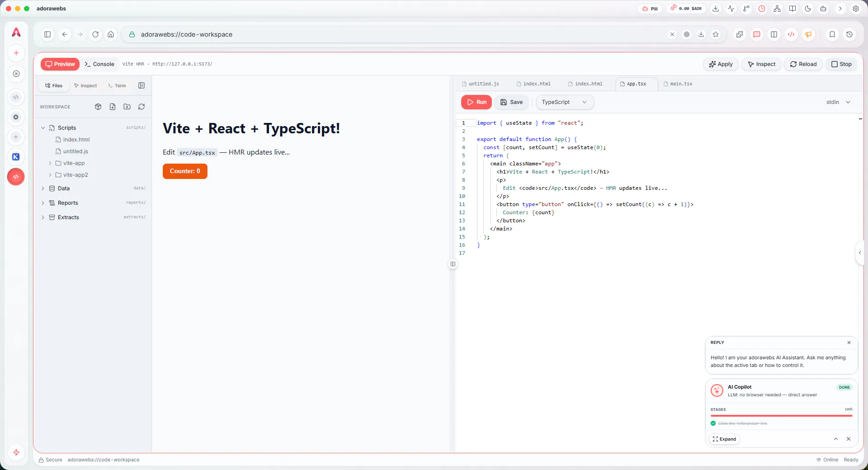Collapse the file panel with panel icon
The height and width of the screenshot is (470, 868).
[142, 85]
